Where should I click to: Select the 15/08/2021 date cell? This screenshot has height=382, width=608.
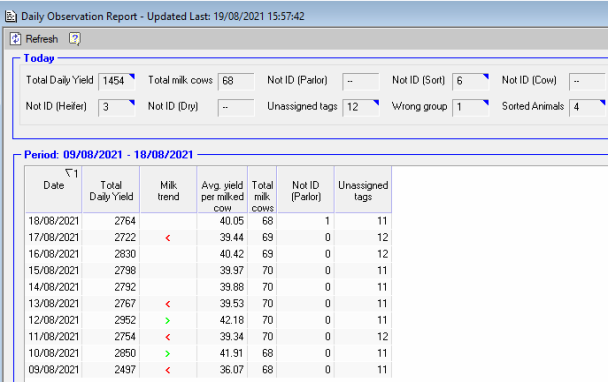click(54, 270)
